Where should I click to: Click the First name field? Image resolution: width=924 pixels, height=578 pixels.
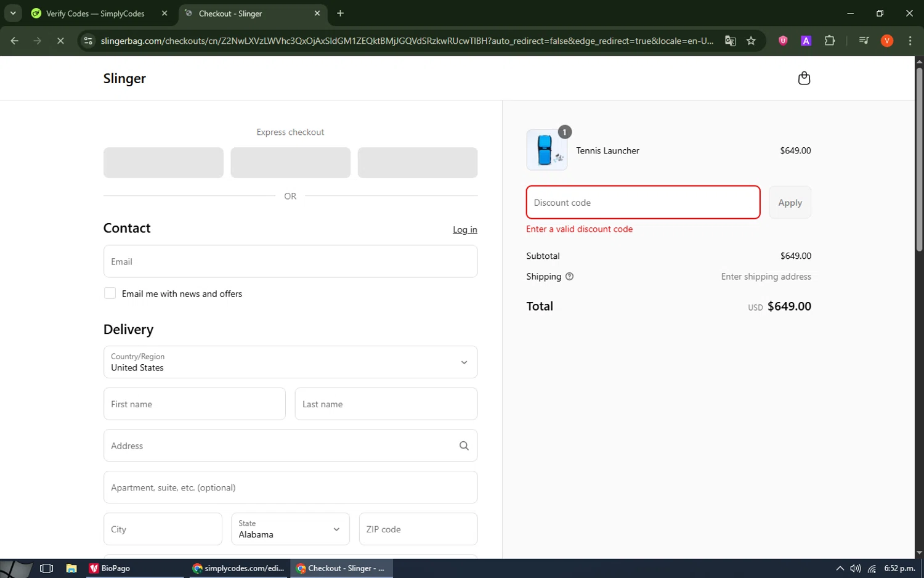[x=195, y=404]
